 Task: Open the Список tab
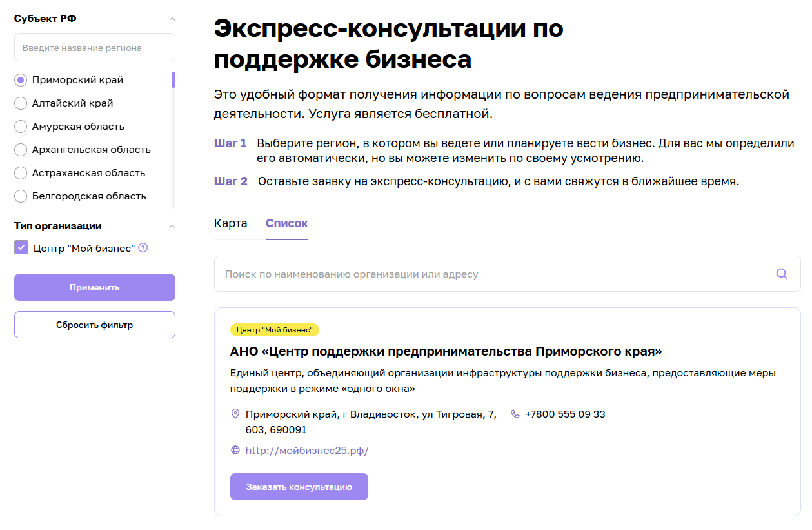pyautogui.click(x=287, y=223)
